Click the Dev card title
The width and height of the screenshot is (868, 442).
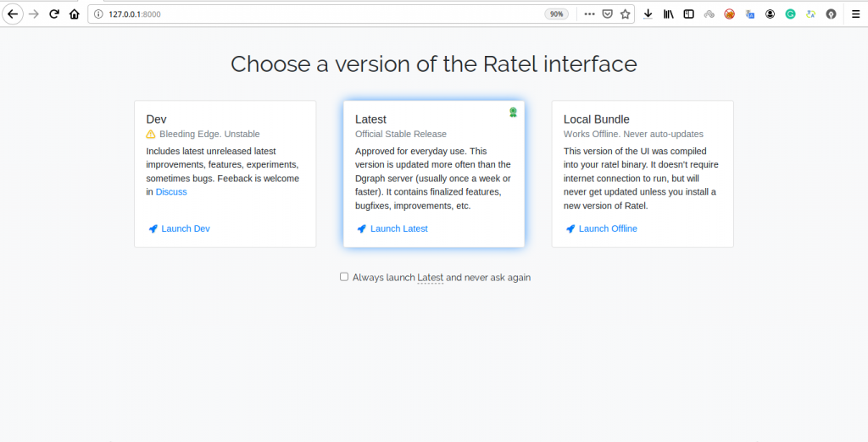tap(156, 119)
